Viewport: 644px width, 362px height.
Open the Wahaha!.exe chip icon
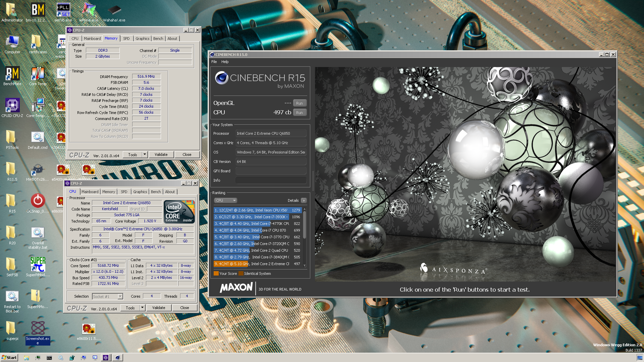tap(114, 12)
